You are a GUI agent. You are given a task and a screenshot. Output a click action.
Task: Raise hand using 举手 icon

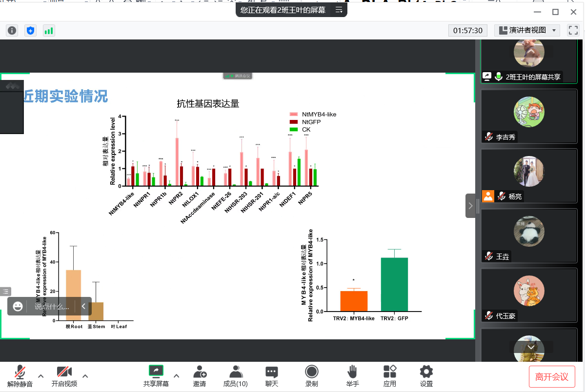pyautogui.click(x=352, y=376)
